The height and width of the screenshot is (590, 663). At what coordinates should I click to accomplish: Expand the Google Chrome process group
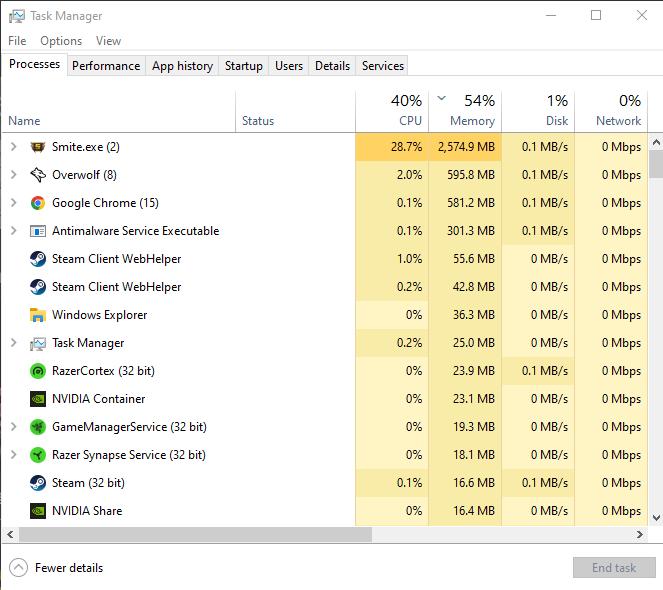pos(13,203)
